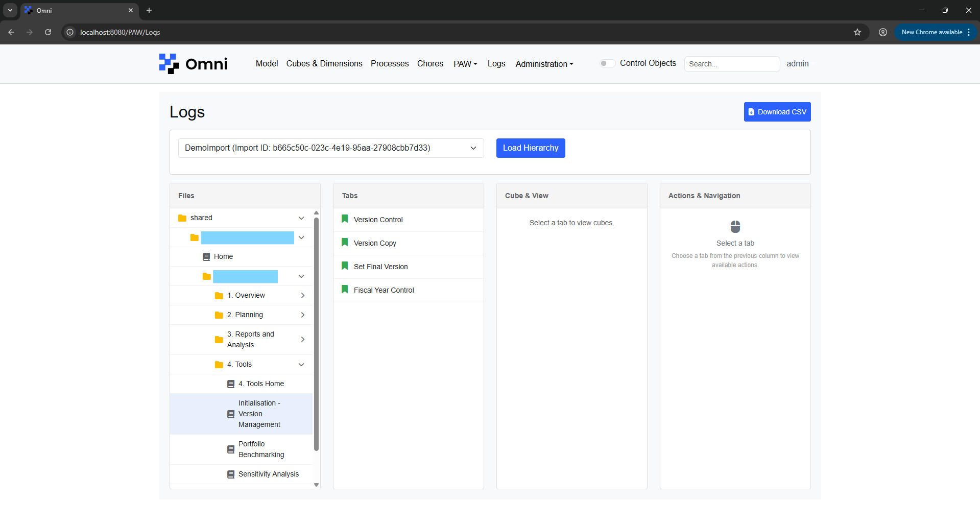Expand the 1. Overview folder
This screenshot has height=525, width=980.
pyautogui.click(x=302, y=296)
